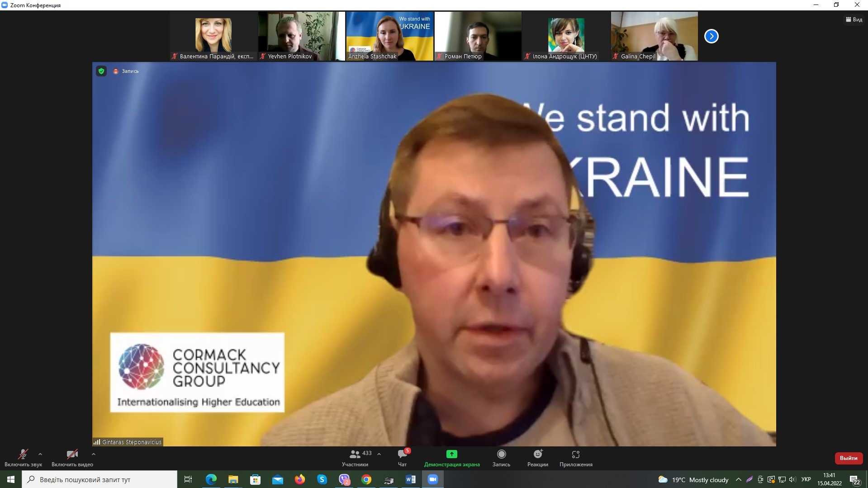Open Viber from the taskbar
Image resolution: width=868 pixels, height=488 pixels.
[344, 479]
